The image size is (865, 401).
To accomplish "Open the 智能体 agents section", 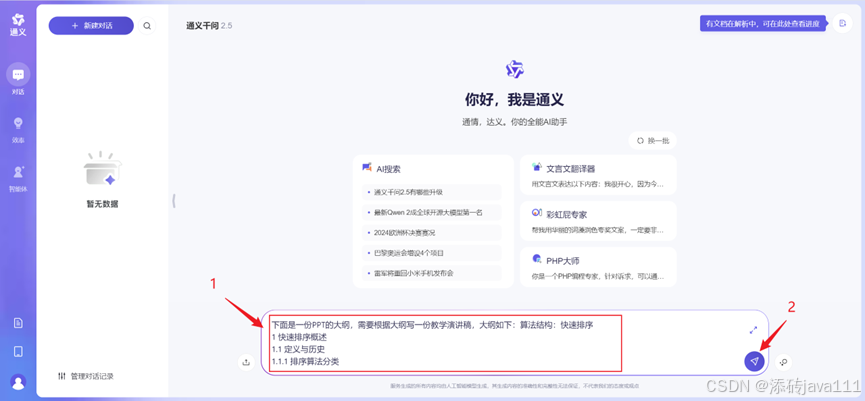I will pos(18,178).
